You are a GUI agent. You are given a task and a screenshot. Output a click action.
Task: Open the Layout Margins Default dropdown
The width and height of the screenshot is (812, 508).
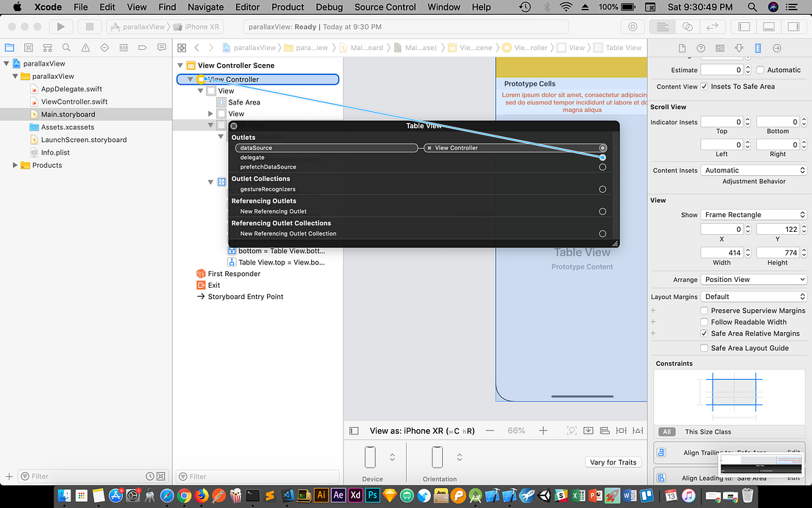[x=753, y=297]
